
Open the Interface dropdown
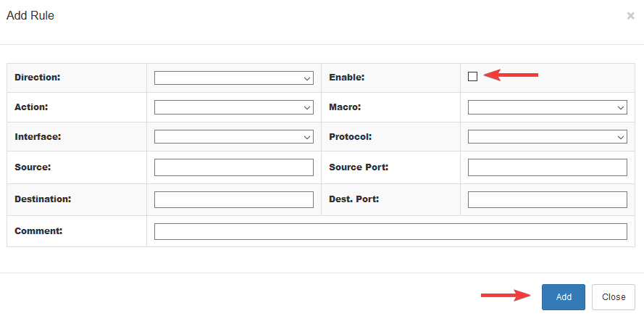pyautogui.click(x=234, y=136)
